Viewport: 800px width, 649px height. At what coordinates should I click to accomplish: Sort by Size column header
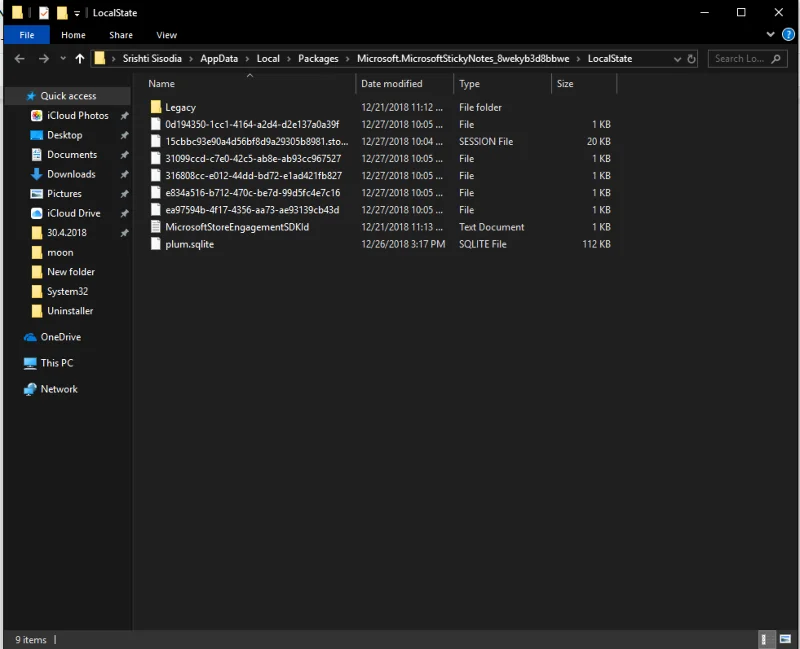(x=565, y=84)
